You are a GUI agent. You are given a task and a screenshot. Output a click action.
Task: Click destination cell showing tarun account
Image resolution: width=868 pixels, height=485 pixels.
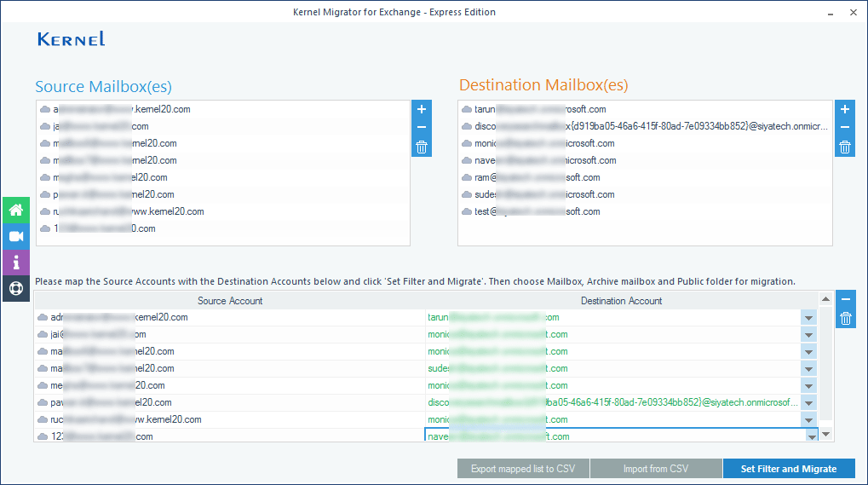click(612, 317)
